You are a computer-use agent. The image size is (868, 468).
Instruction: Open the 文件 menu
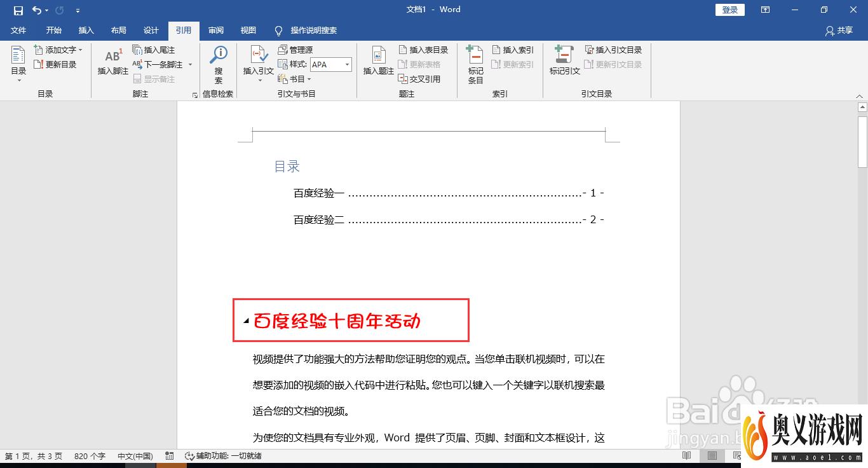click(18, 31)
